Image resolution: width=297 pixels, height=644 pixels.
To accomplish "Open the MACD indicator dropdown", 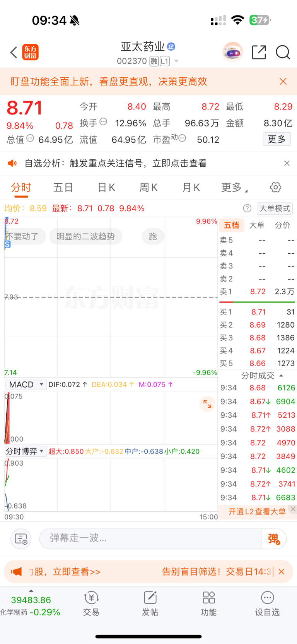I will click(x=26, y=384).
